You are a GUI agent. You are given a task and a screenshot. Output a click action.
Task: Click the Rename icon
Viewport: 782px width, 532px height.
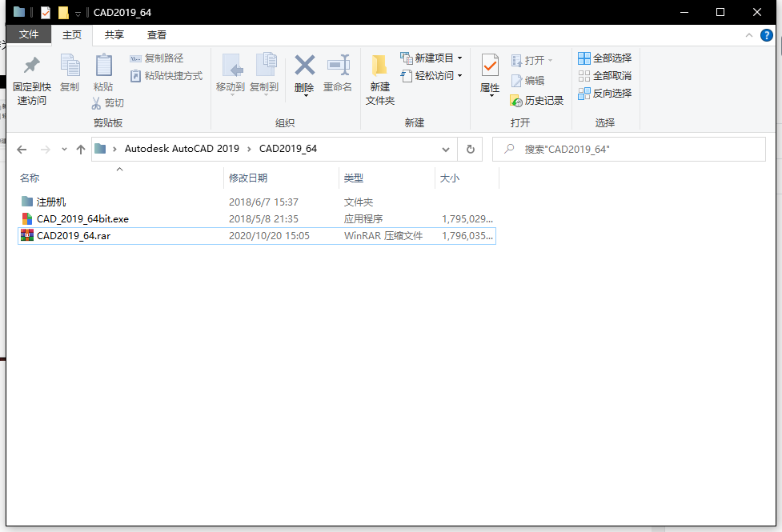(338, 66)
